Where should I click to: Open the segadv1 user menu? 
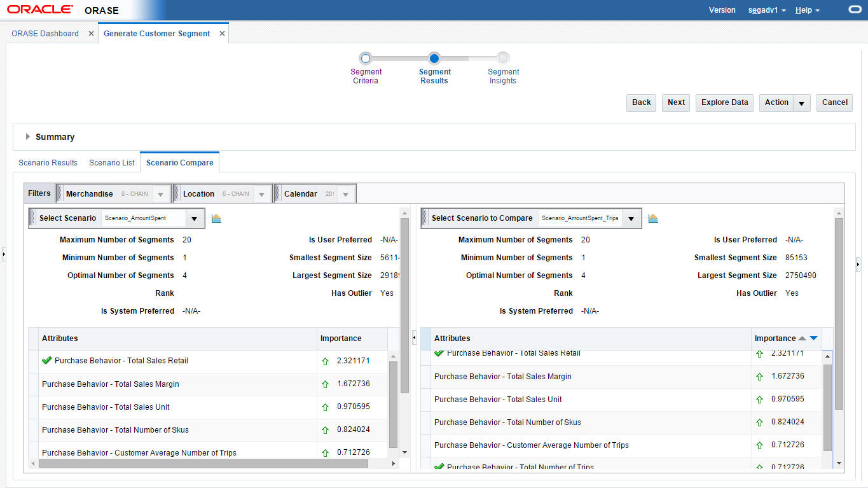768,10
